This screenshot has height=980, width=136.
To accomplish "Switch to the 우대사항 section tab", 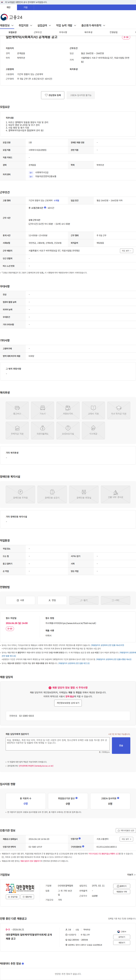I will pos(63,32).
